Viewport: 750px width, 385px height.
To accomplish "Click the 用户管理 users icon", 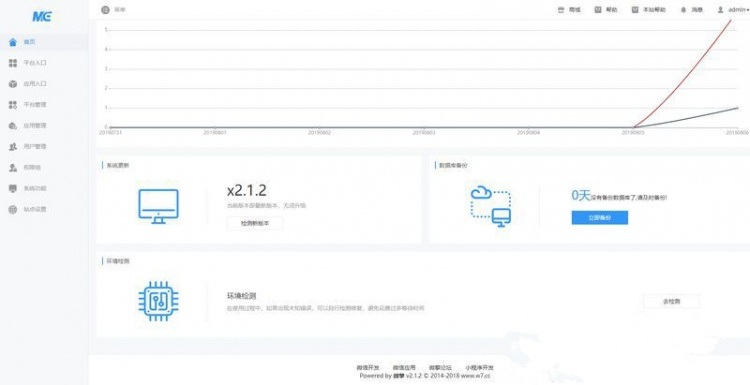I will (13, 147).
